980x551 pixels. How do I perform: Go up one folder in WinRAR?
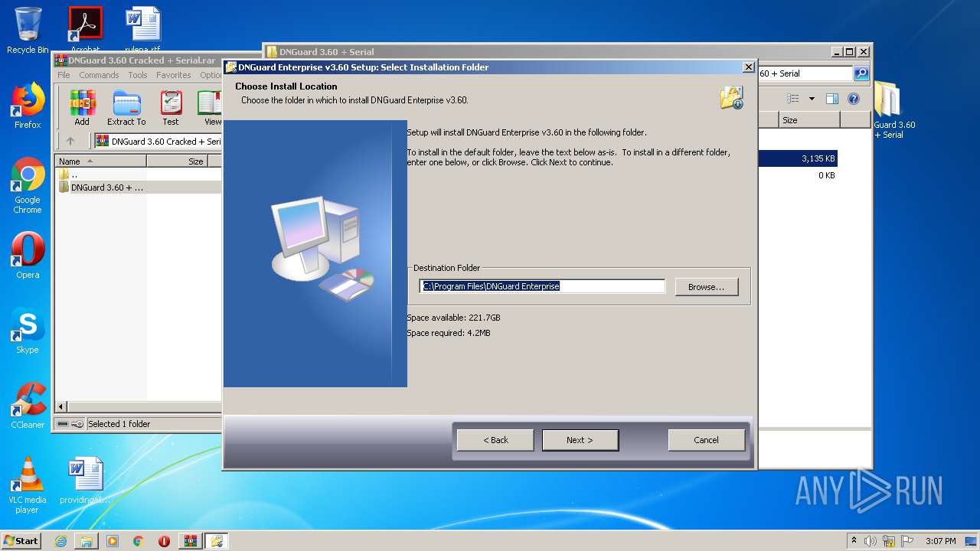click(x=70, y=141)
